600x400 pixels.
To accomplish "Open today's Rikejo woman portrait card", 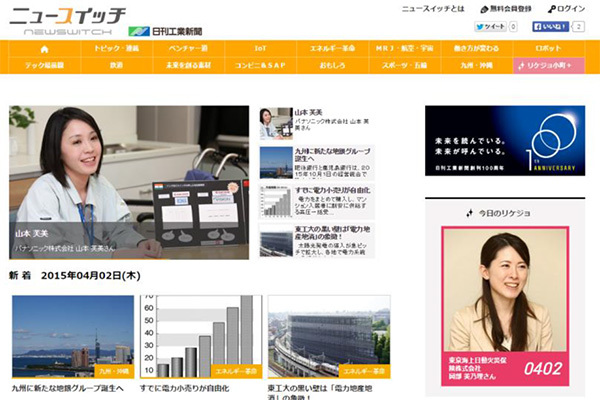I will 505,306.
